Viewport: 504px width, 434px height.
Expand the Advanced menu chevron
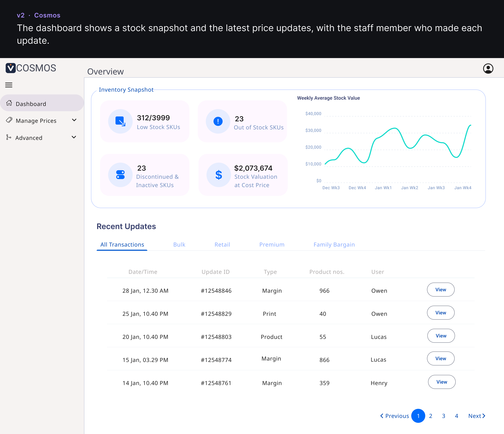pyautogui.click(x=74, y=137)
